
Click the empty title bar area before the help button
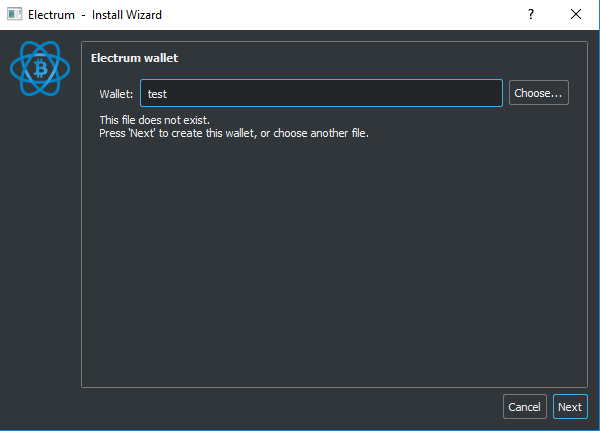350,15
